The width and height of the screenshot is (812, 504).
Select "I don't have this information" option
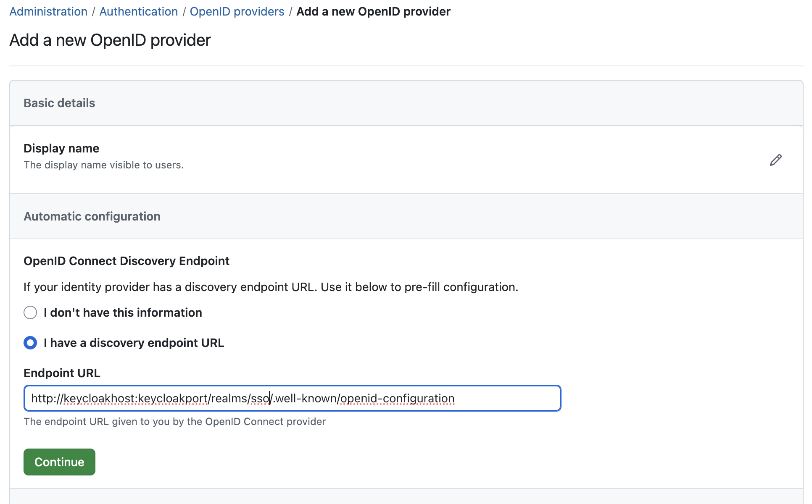point(30,312)
